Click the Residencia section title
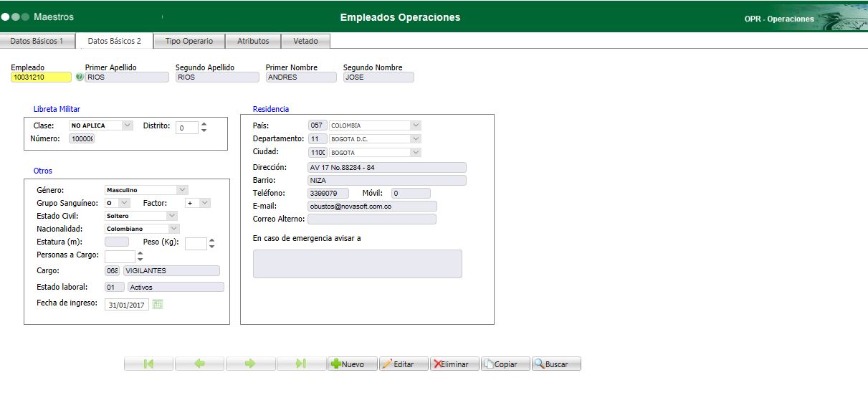 [x=271, y=109]
